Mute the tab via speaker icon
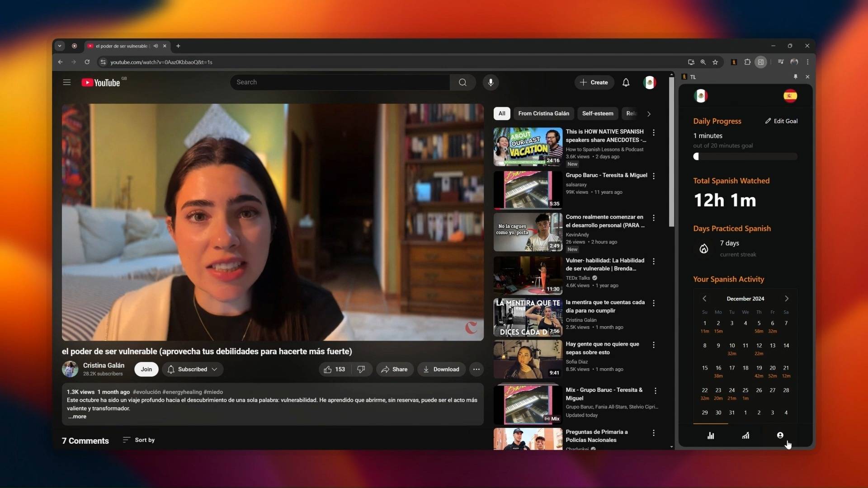868x488 pixels. click(x=156, y=46)
